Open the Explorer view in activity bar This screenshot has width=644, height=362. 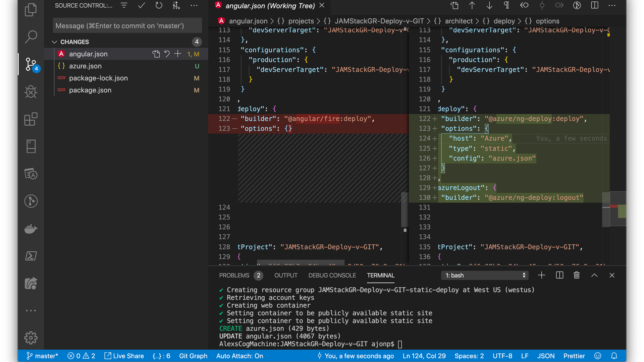click(31, 10)
